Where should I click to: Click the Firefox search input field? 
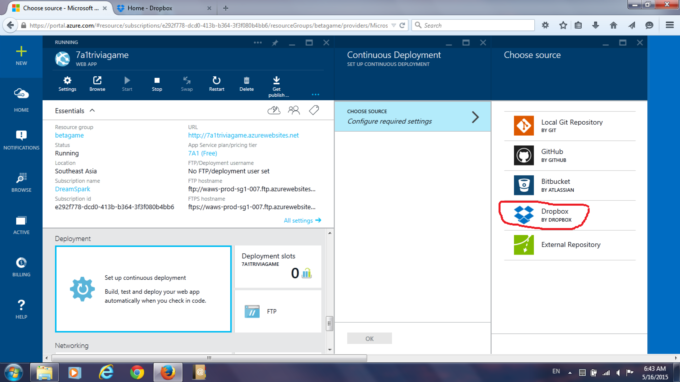[473, 25]
